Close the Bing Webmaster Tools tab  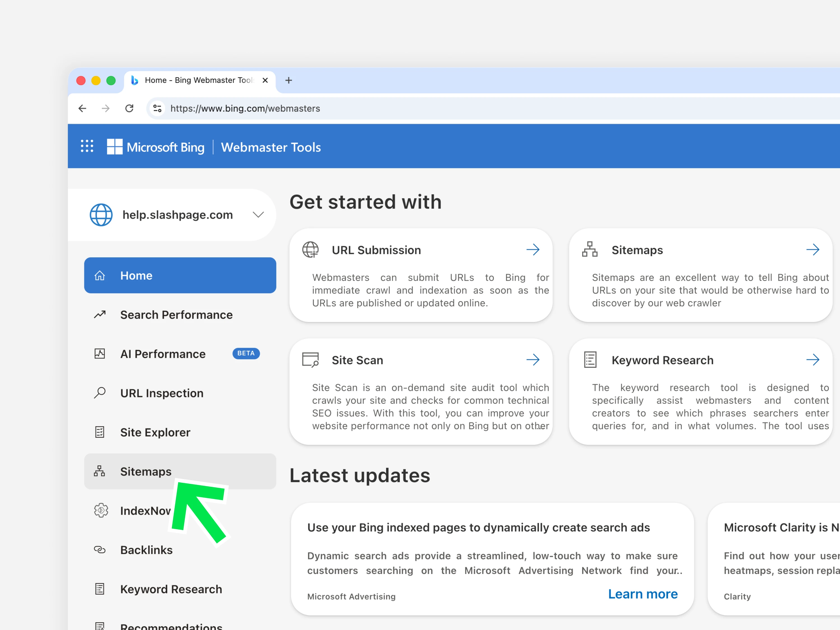click(x=265, y=81)
